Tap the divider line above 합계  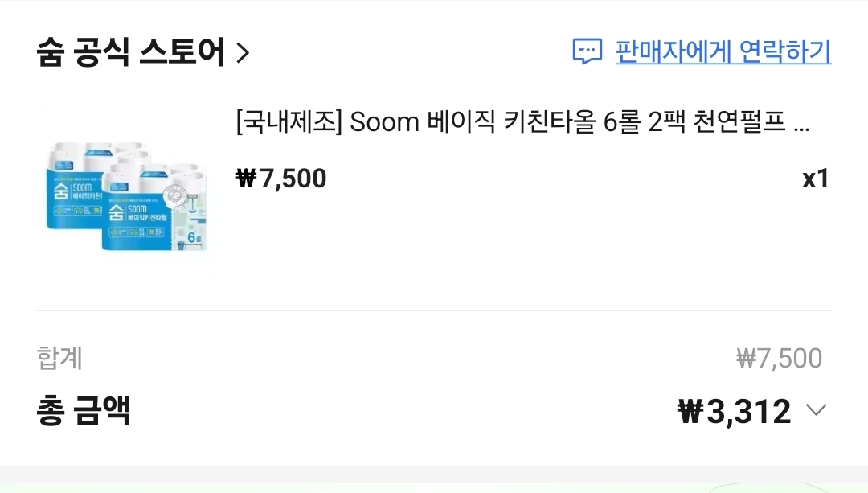tap(434, 310)
